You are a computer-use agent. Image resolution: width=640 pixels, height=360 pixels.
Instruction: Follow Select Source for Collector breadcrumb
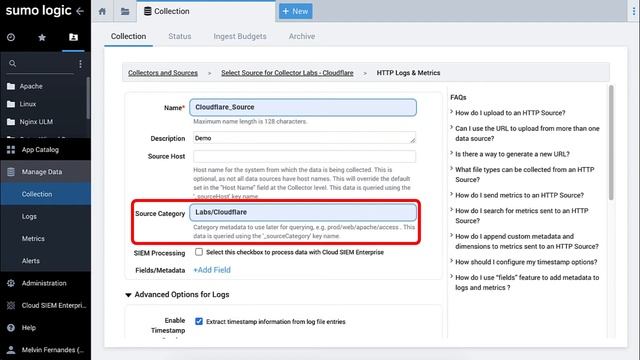pos(287,73)
